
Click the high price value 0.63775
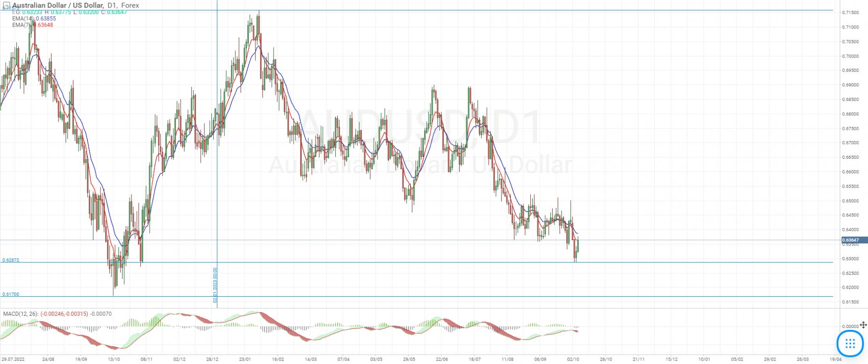coord(61,12)
